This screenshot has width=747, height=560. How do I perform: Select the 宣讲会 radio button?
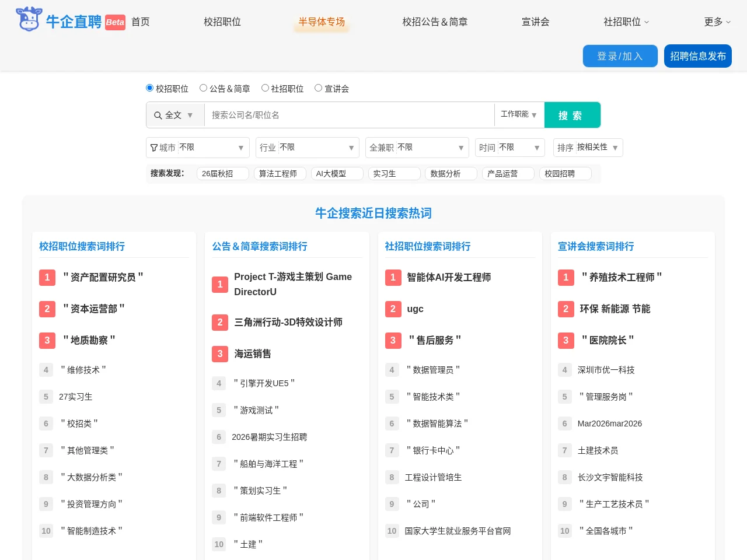(x=318, y=88)
